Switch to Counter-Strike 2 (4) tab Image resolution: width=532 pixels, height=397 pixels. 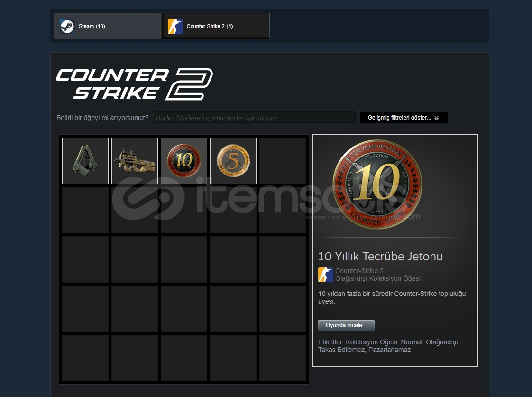coord(216,26)
